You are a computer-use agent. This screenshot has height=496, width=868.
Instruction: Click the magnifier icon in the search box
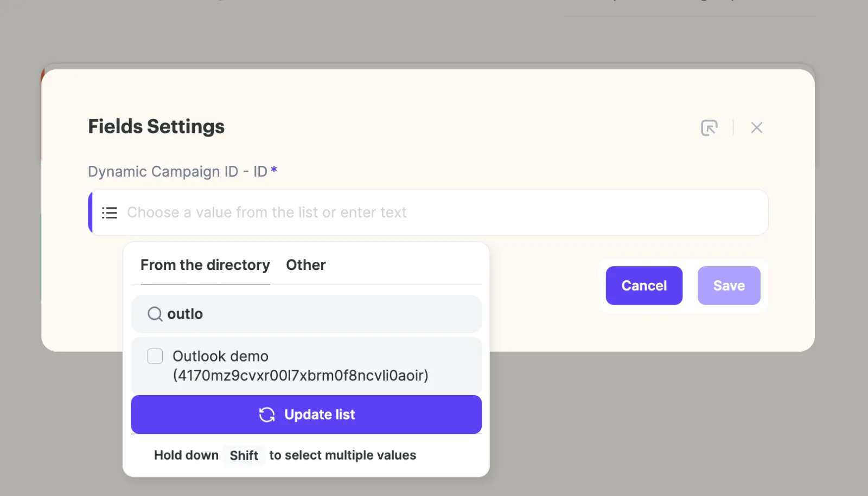point(155,314)
